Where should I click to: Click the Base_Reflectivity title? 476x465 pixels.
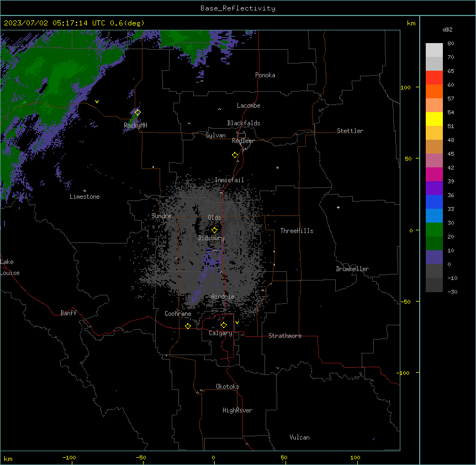pos(238,8)
